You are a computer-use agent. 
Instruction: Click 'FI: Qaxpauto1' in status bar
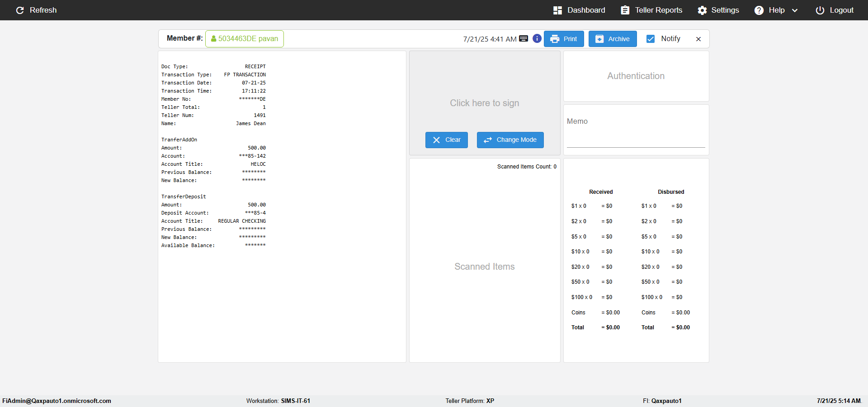point(662,401)
